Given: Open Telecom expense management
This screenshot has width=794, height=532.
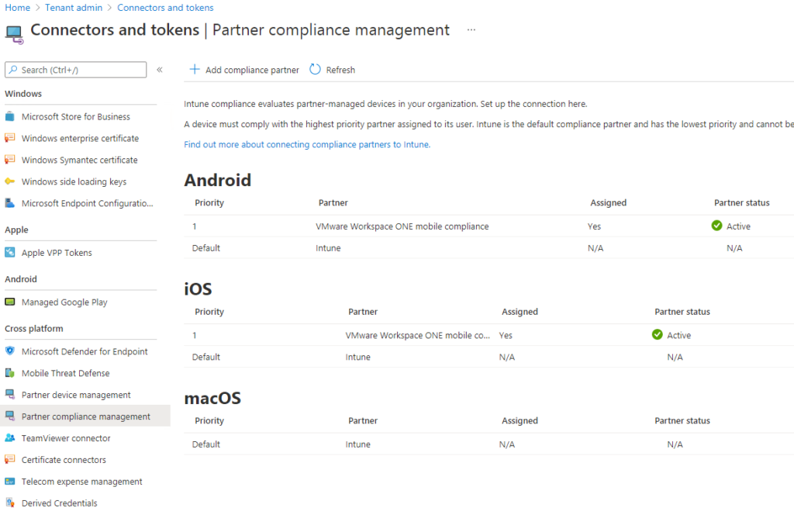Looking at the screenshot, I should click(81, 482).
